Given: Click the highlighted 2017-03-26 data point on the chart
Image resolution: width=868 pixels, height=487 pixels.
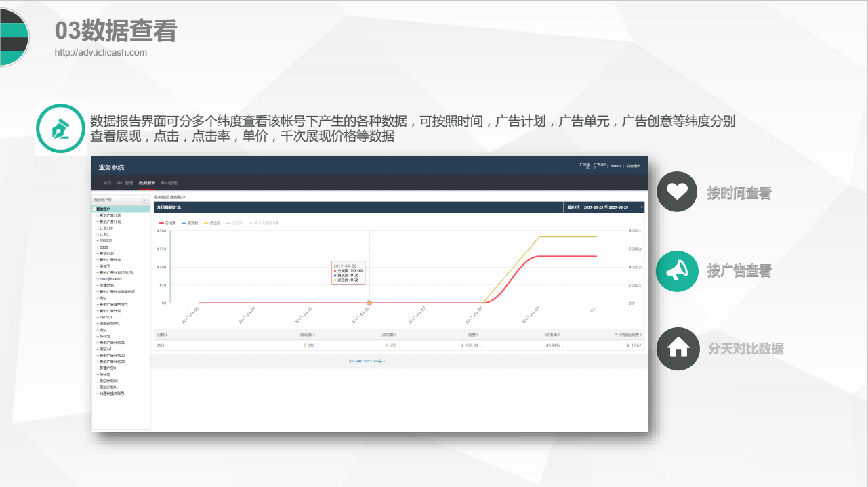Looking at the screenshot, I should [x=370, y=304].
